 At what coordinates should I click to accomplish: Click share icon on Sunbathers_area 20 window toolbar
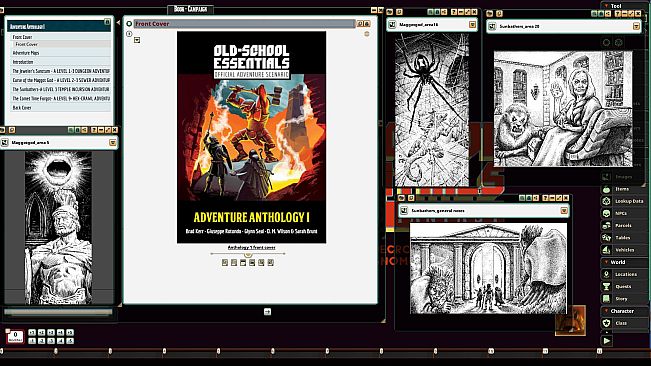pos(607,14)
